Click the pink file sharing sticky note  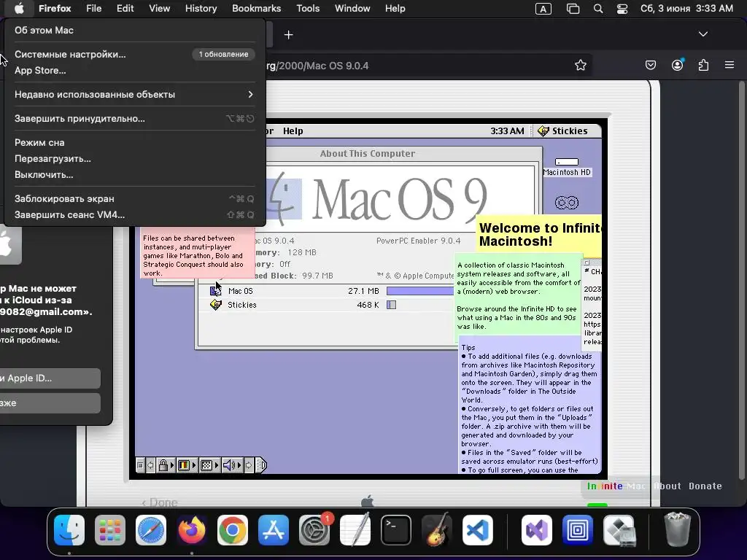[198, 253]
